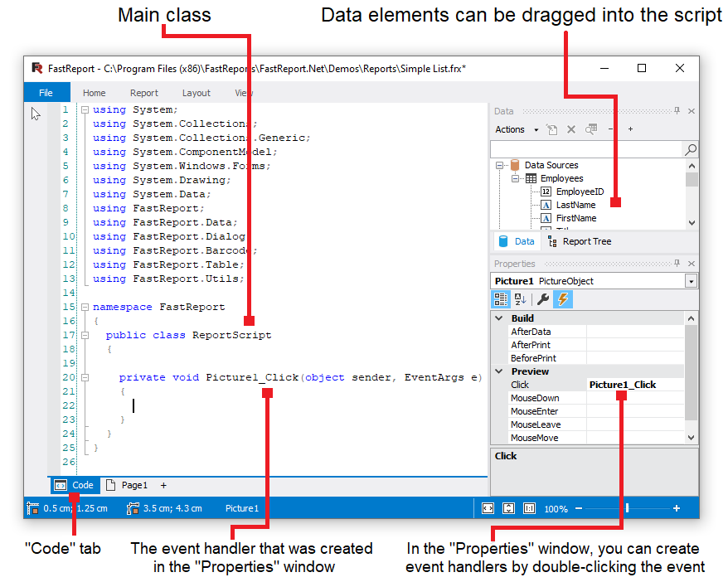Switch to the Report Tree tab
Screen dimensions: 728x582
[580, 241]
